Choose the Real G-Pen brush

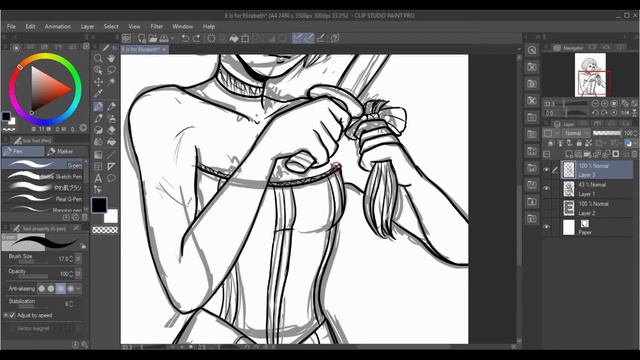tap(42, 199)
